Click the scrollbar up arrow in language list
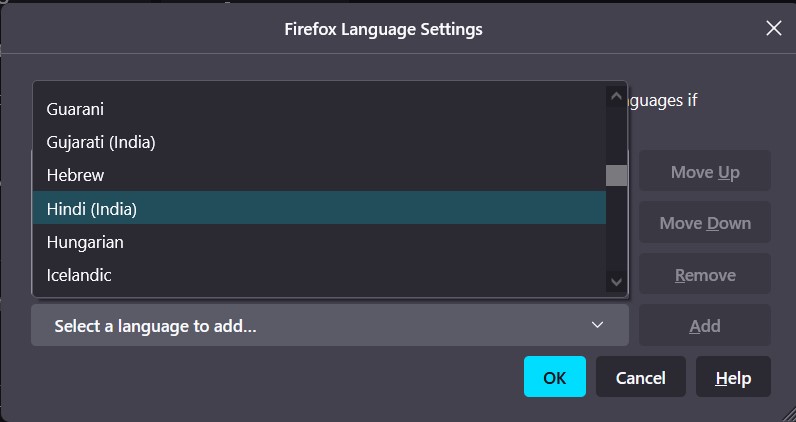The image size is (796, 422). [x=616, y=96]
